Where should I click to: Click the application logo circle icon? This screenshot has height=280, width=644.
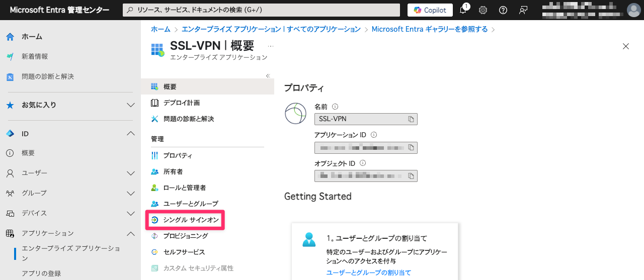[x=295, y=113]
